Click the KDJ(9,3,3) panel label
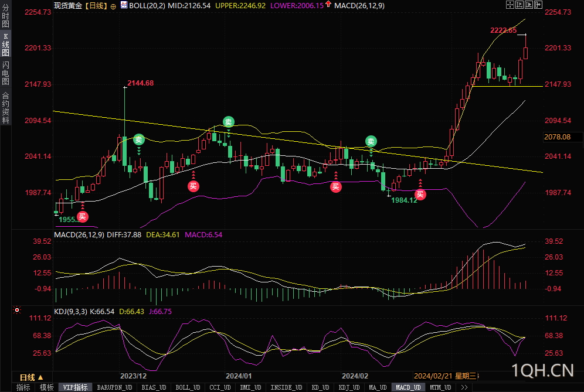 71,312
